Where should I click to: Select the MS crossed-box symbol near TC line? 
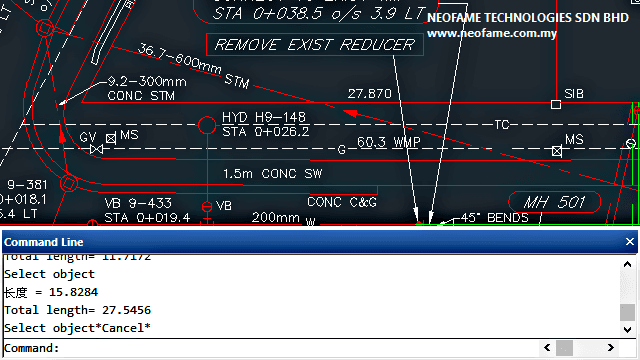557,151
